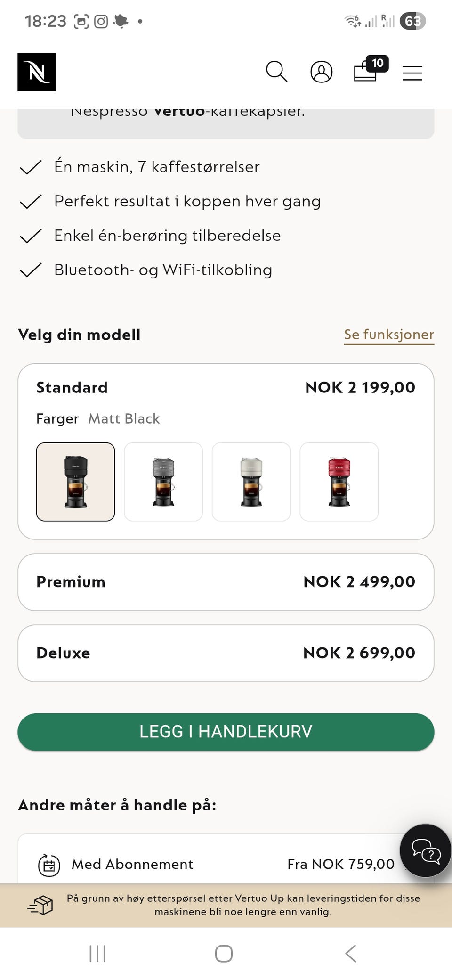The image size is (452, 980).
Task: Open the hamburger menu
Action: coord(412,73)
